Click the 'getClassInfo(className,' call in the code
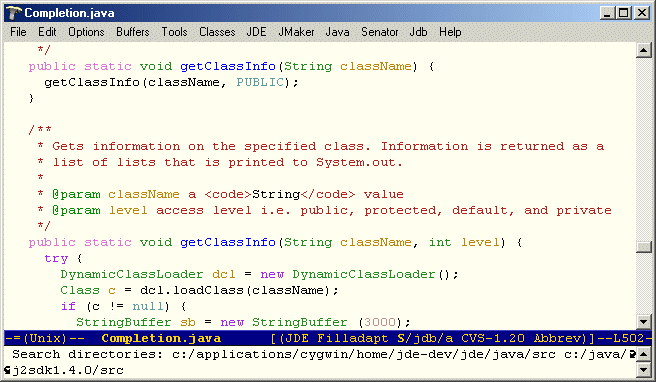The width and height of the screenshot is (656, 382). [136, 82]
